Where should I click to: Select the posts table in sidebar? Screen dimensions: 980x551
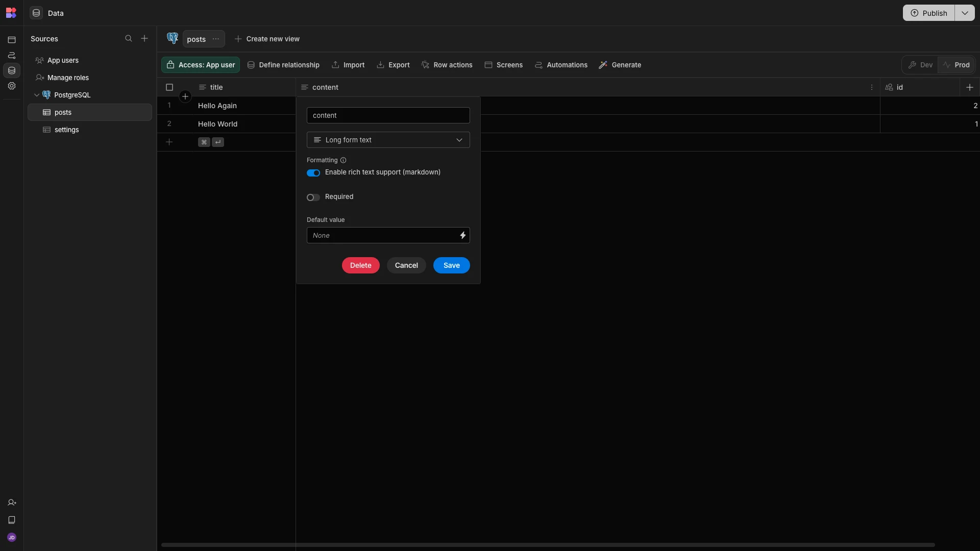coord(90,112)
